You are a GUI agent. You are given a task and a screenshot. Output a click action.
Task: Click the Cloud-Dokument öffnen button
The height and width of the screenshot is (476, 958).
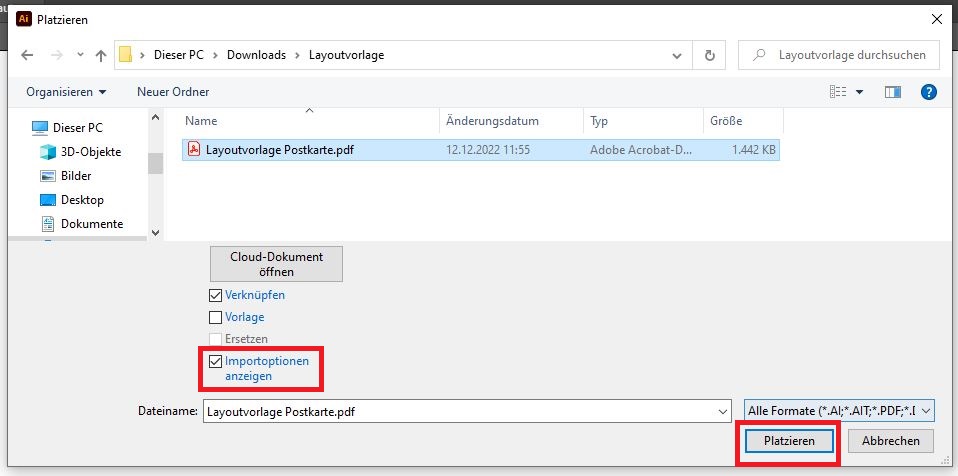[x=276, y=264]
